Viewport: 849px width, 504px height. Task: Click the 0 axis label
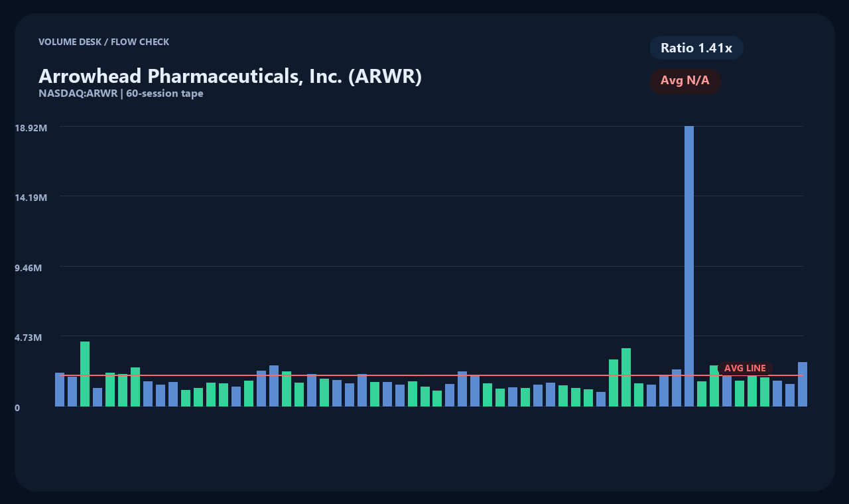[17, 408]
